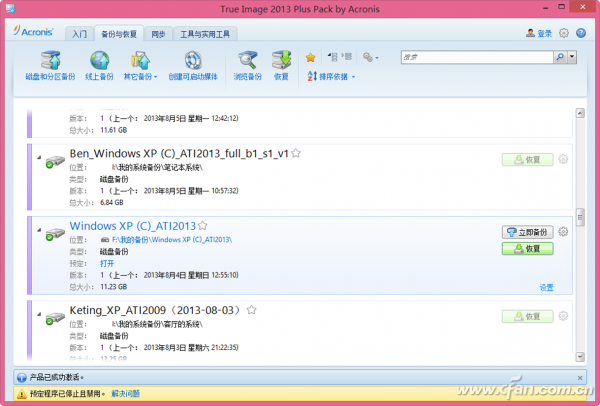Favorite the Windows XP (C)_ATI2013 star
Image resolution: width=600 pixels, height=406 pixels.
click(x=203, y=226)
